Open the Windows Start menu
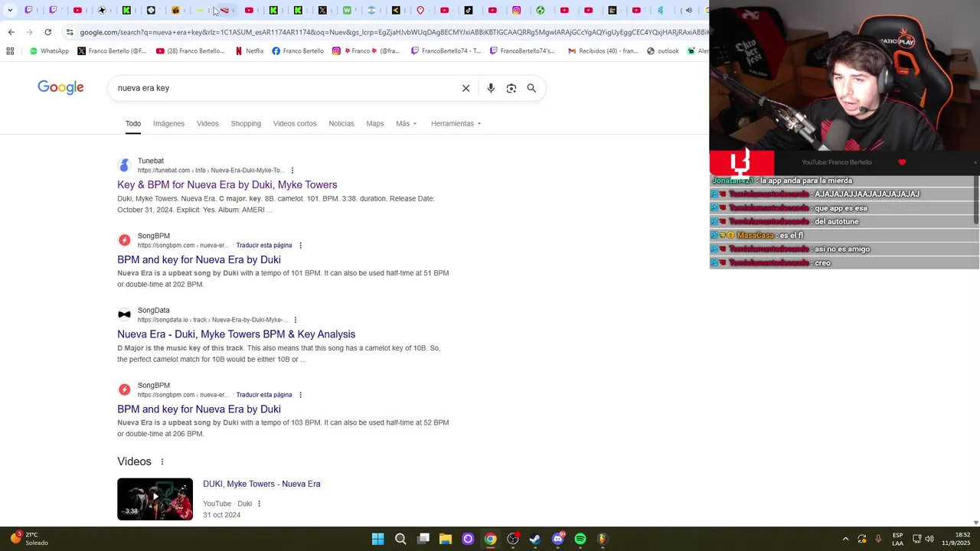The image size is (980, 551). click(377, 539)
